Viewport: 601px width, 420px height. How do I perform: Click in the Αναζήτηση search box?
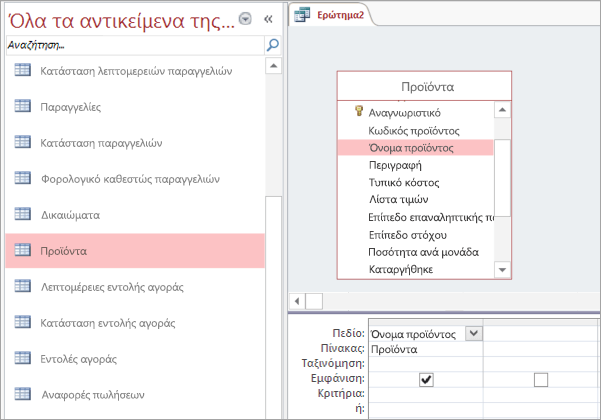point(135,45)
